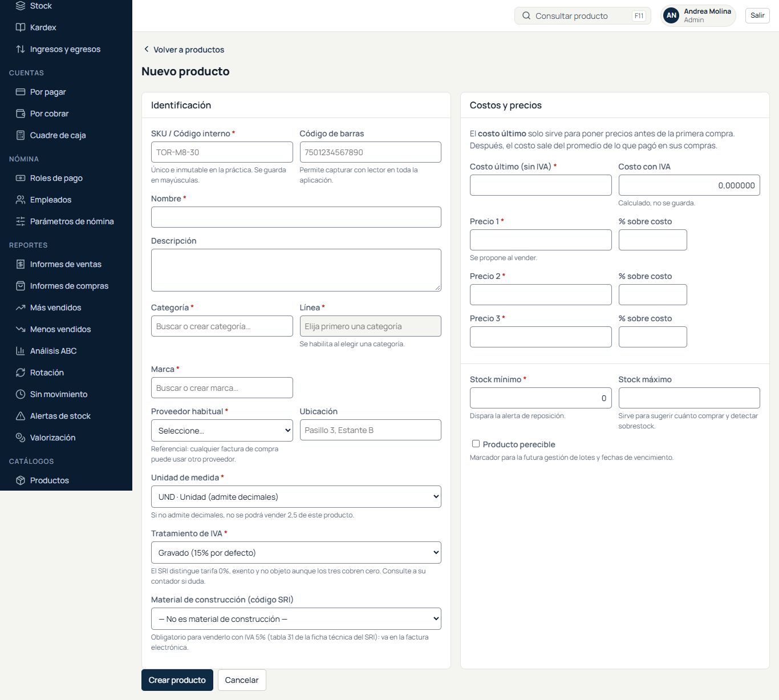
Task: Open the Proveedor habitual dropdown
Action: (x=222, y=430)
